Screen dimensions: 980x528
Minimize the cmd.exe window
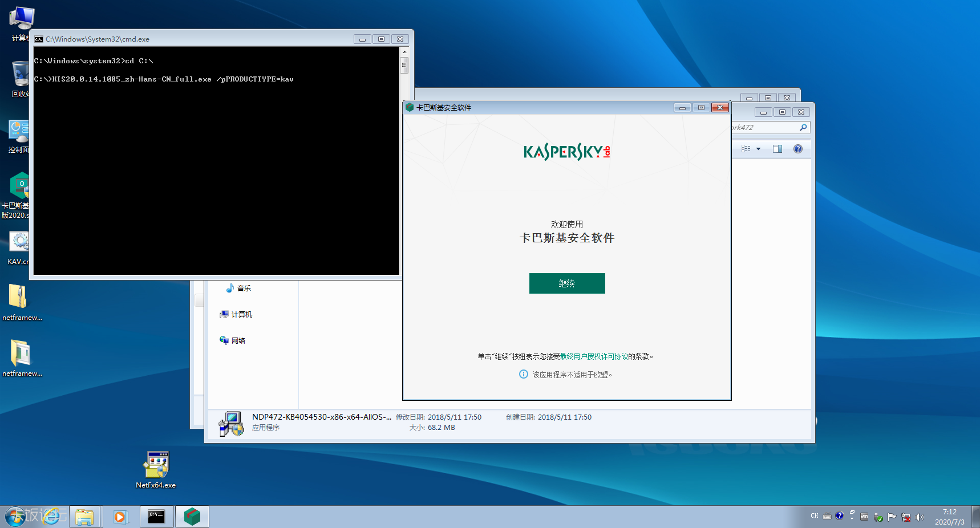click(x=362, y=39)
